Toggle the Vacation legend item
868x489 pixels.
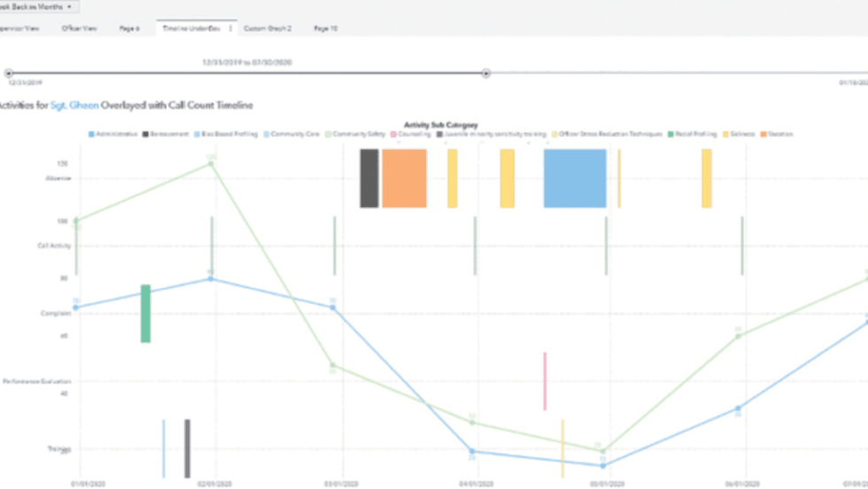coord(777,135)
